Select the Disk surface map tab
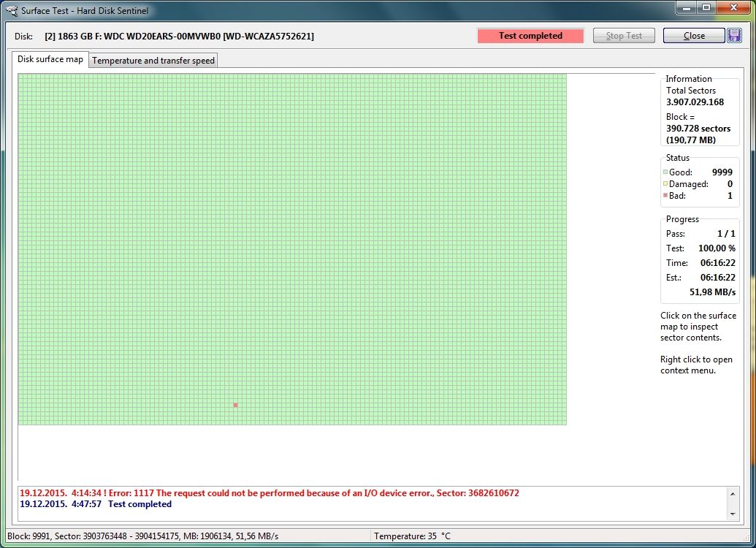Screen dimensions: 756x548 [x=50, y=59]
